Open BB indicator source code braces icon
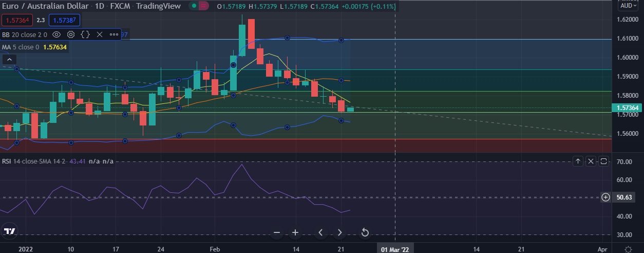 click(x=86, y=34)
